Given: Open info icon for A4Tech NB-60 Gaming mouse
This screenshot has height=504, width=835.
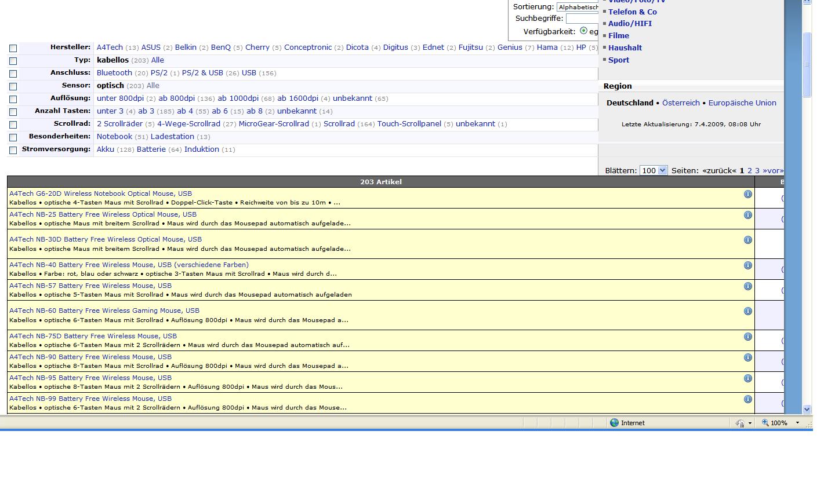Looking at the screenshot, I should pos(748,311).
